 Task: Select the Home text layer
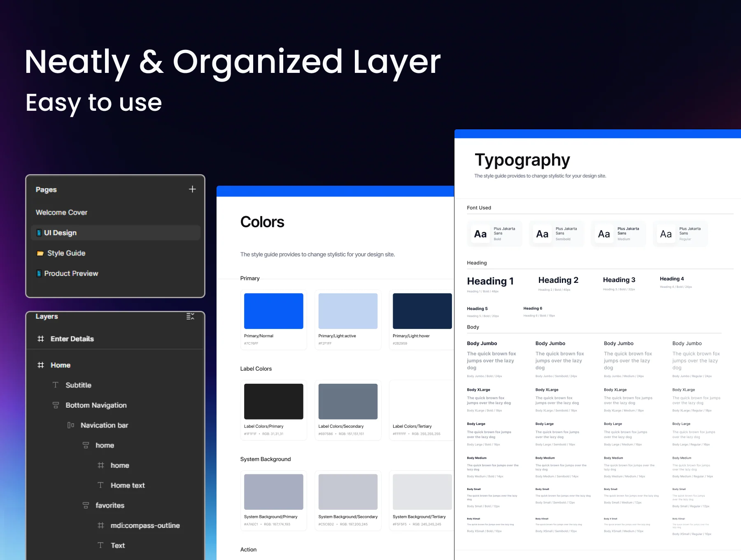click(128, 485)
